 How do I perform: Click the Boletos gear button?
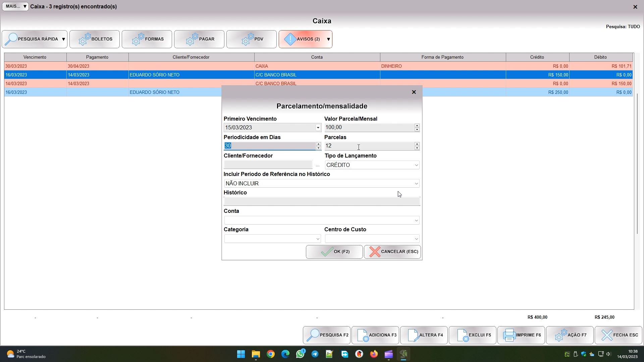95,39
